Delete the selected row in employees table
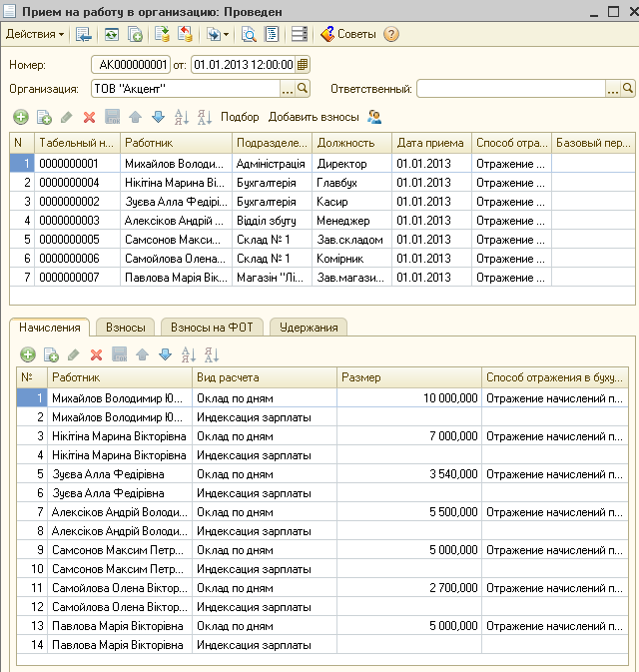This screenshot has height=672, width=639. pos(89,117)
